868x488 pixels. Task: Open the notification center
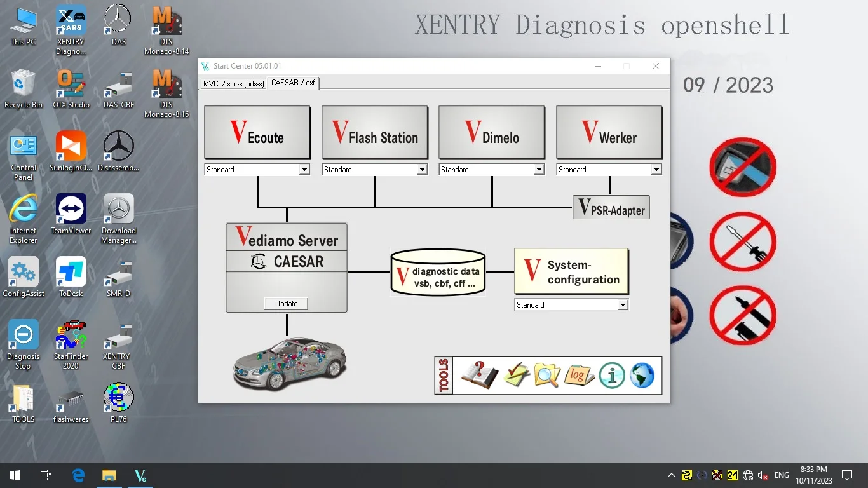847,475
